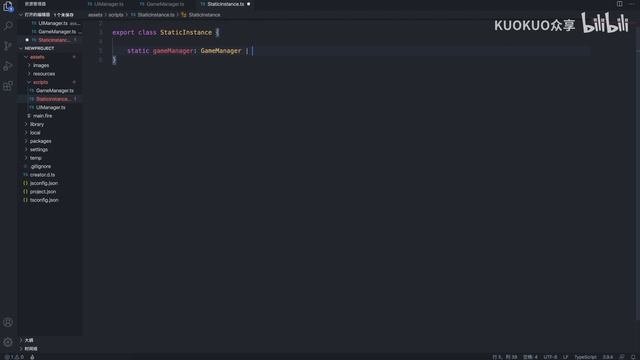The image size is (640, 360).
Task: Click the braces icon beside project.json
Action: click(x=25, y=192)
